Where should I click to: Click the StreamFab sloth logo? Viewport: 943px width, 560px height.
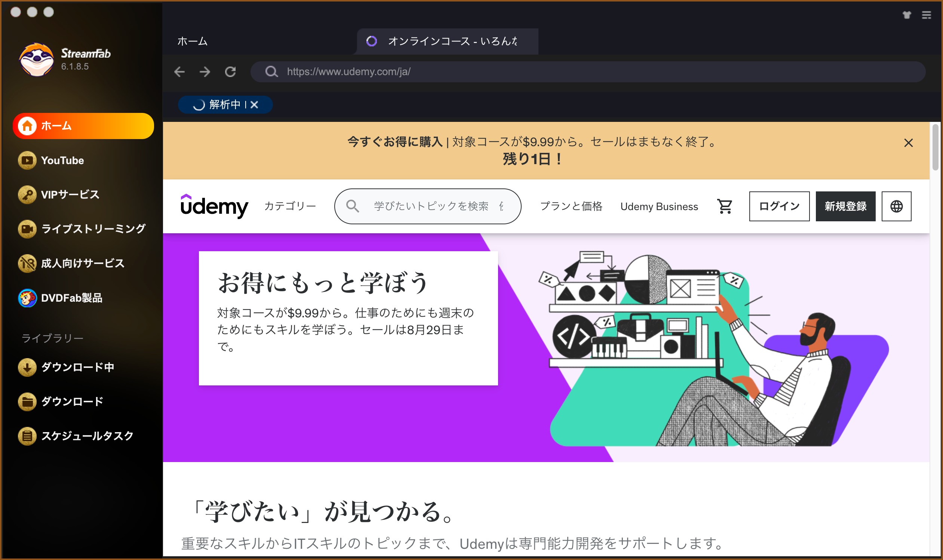(37, 59)
